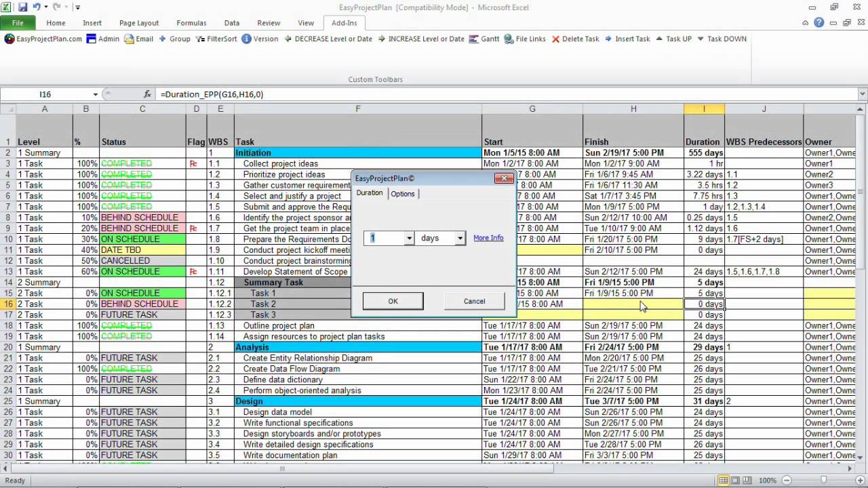Image resolution: width=868 pixels, height=488 pixels.
Task: Click Delete Task in toolbar
Action: [x=575, y=39]
